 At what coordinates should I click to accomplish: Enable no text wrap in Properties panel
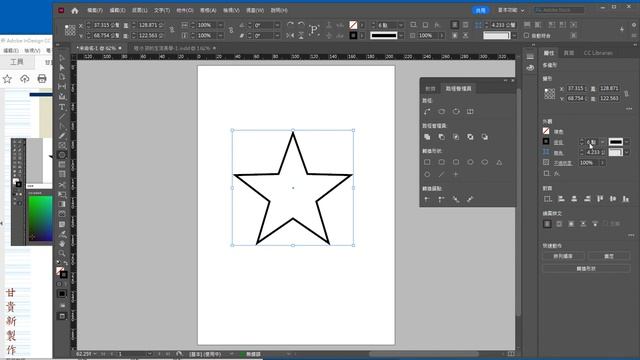(x=547, y=224)
